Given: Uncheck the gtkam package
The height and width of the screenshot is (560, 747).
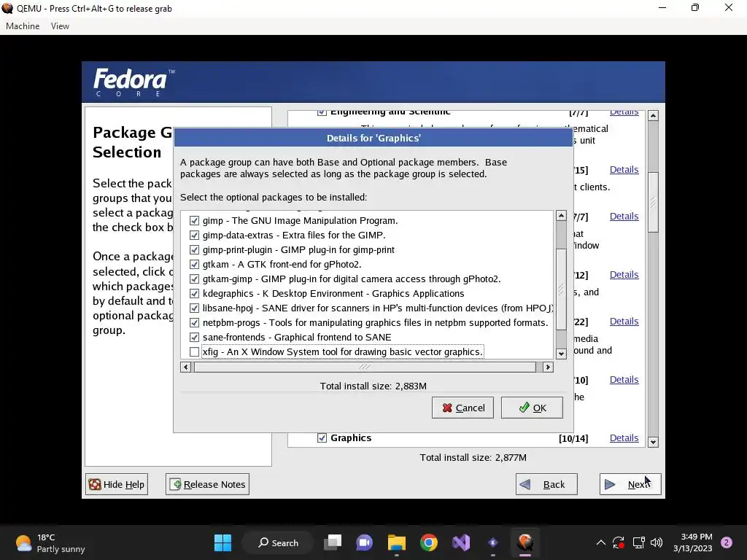Looking at the screenshot, I should [194, 264].
